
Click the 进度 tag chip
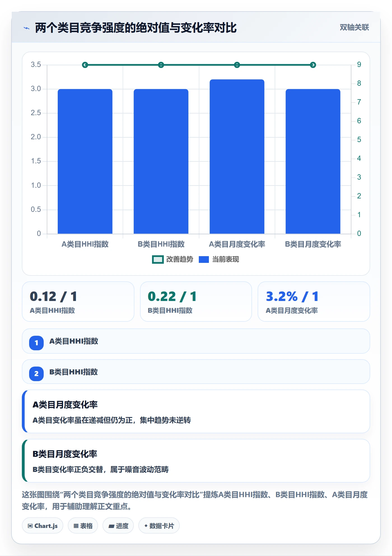click(x=118, y=525)
